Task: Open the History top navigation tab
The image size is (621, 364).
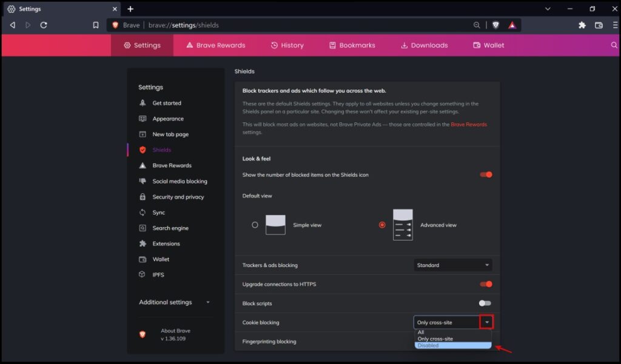Action: tap(287, 45)
